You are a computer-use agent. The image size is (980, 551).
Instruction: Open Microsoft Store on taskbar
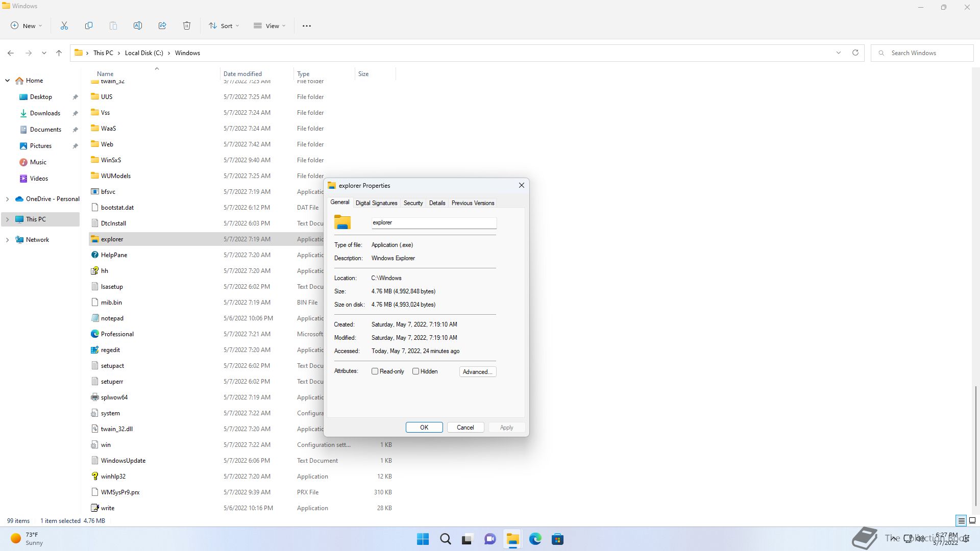coord(557,539)
